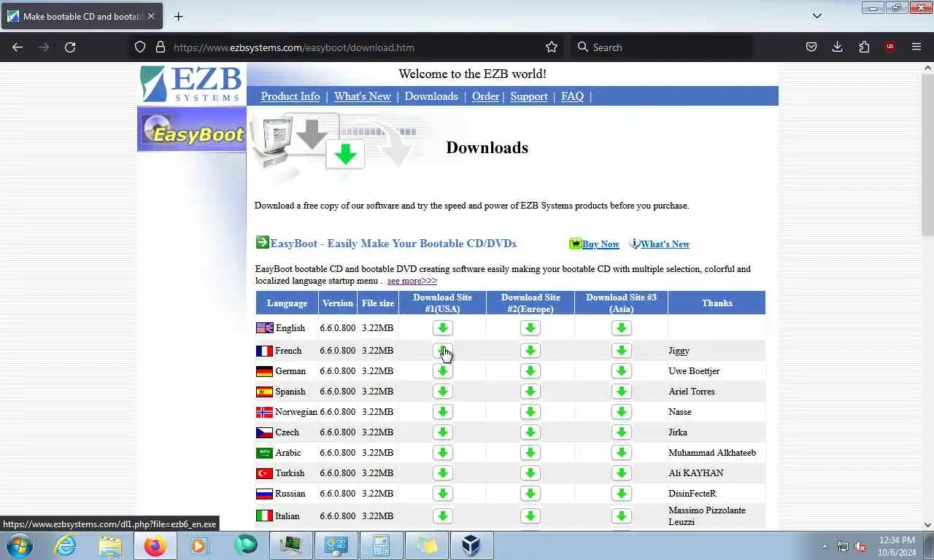Open Firefox application hamburger menu
This screenshot has height=560, width=934.
tap(916, 47)
